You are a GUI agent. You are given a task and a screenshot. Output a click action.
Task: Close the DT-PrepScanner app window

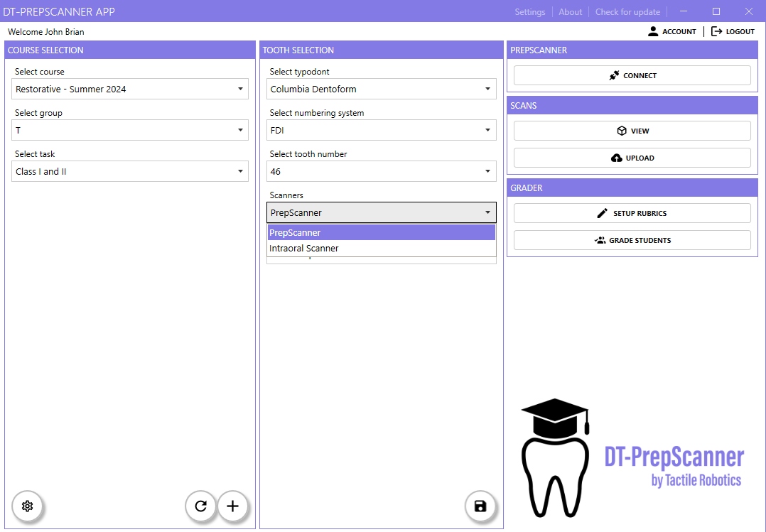748,11
